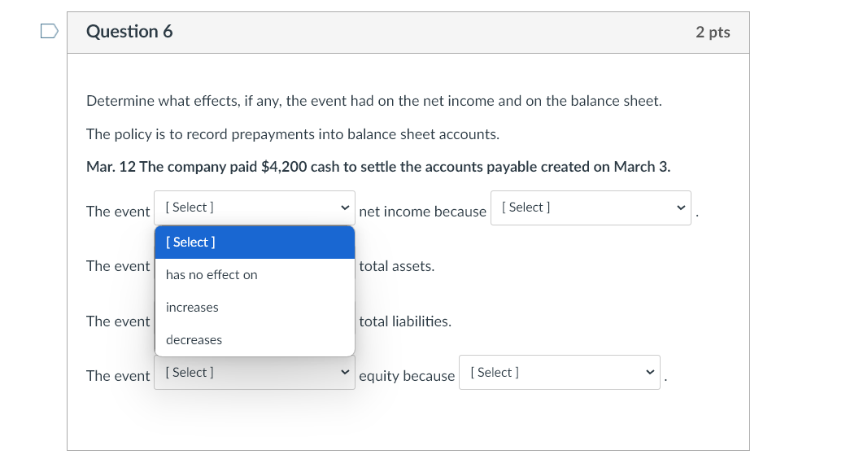Click the chevron on the equity reason dropdown
Viewport: 868px width, 472px height.
click(x=649, y=373)
